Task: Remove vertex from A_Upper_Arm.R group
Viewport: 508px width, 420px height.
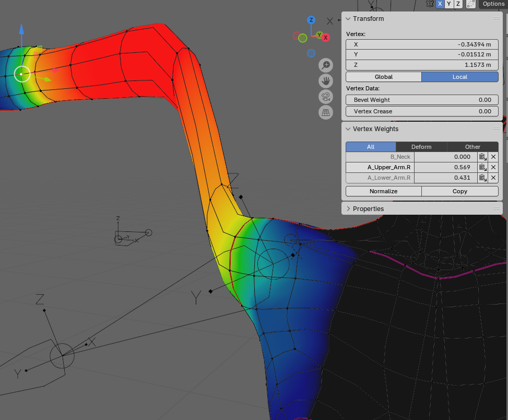Action: 493,167
